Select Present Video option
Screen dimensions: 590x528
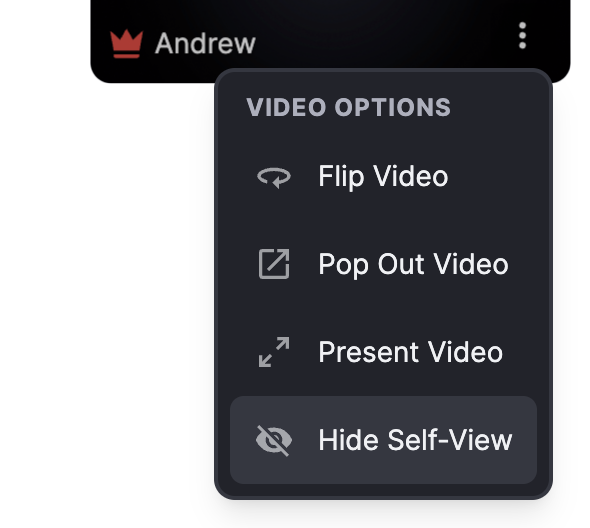383,352
